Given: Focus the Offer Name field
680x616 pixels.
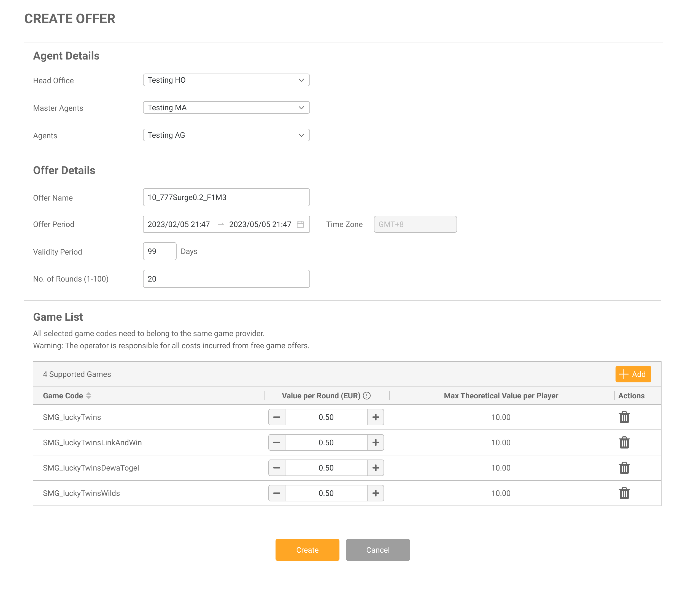Looking at the screenshot, I should click(x=226, y=197).
